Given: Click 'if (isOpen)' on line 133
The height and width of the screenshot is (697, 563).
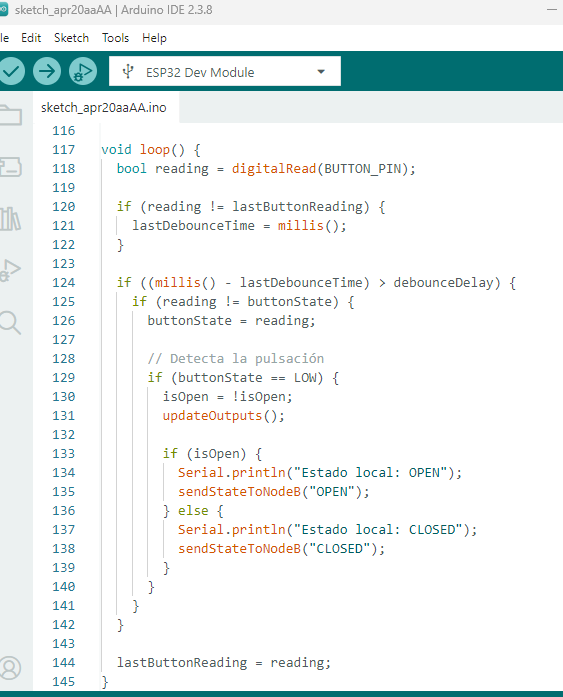Looking at the screenshot, I should point(204,453).
